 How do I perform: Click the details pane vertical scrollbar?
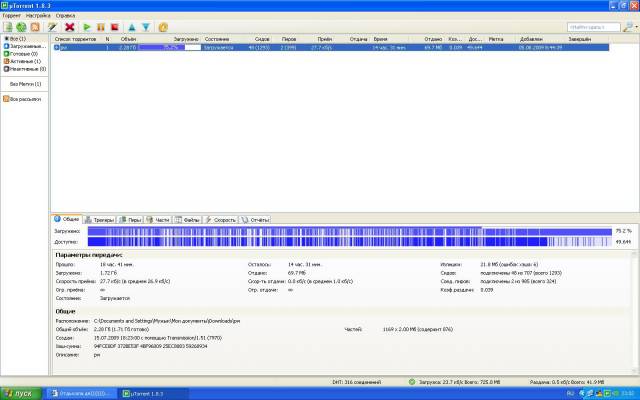(x=634, y=312)
